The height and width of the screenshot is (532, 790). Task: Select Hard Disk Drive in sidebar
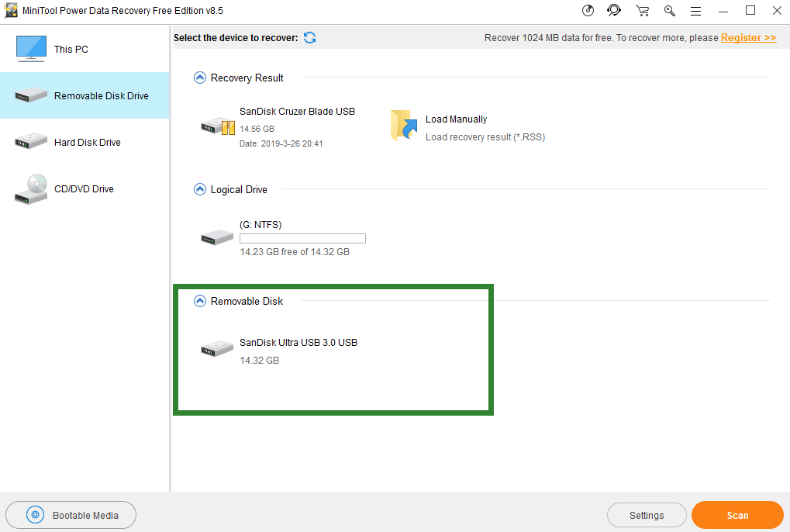click(x=87, y=142)
